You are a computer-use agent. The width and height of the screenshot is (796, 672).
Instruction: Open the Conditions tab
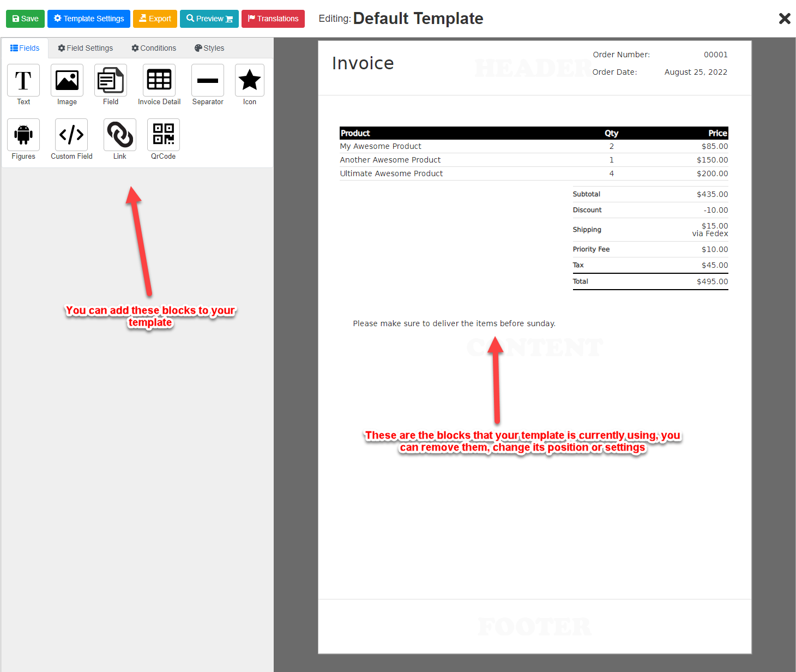153,48
